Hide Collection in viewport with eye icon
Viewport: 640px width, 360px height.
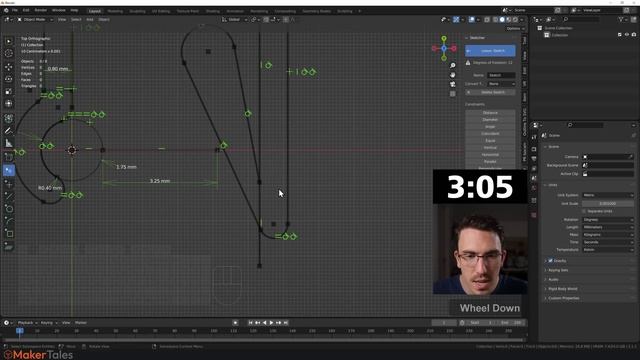coord(627,35)
